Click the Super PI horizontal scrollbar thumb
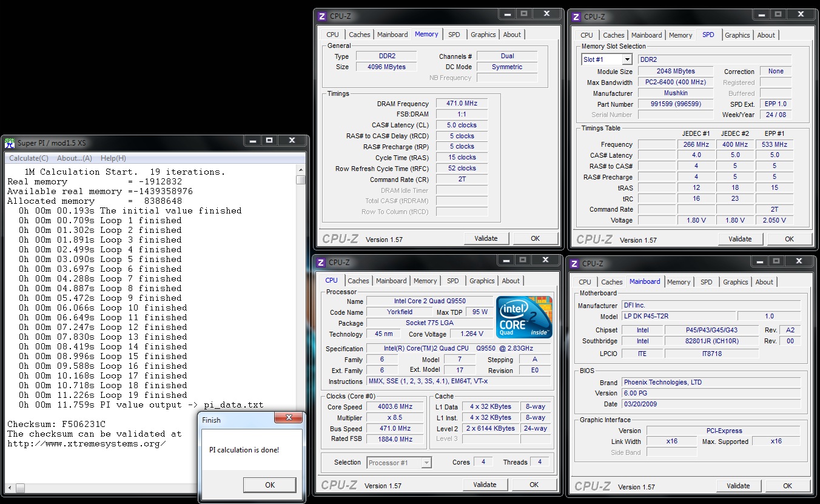The image size is (820, 504). click(21, 488)
